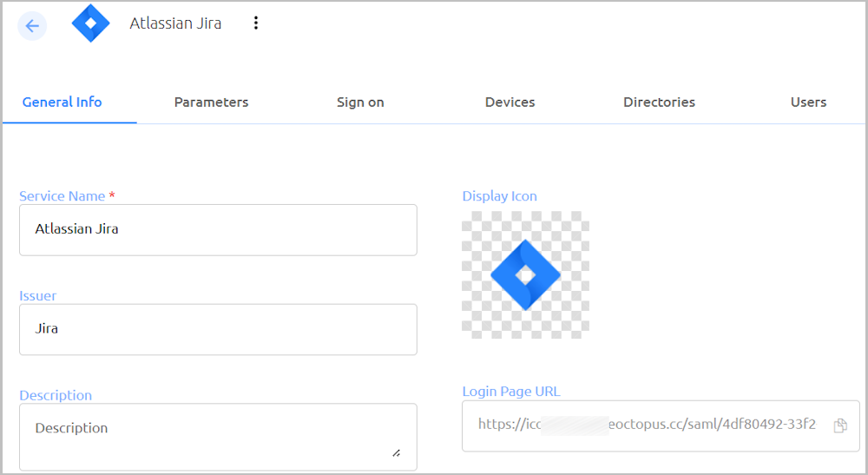Go to the Users tab

tap(808, 102)
